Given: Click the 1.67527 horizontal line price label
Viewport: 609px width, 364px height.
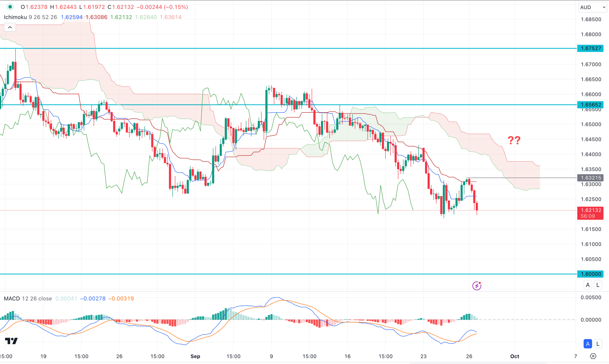Looking at the screenshot, I should click(x=590, y=48).
